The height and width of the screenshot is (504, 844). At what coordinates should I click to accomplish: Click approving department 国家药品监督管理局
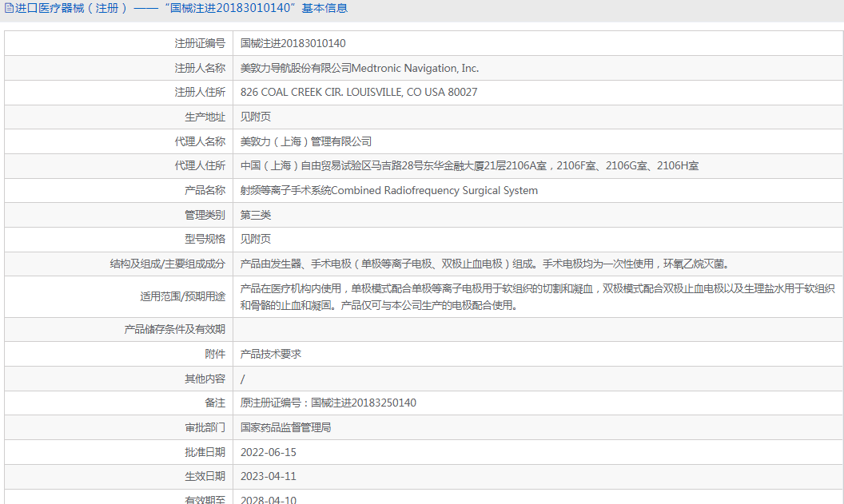click(286, 427)
